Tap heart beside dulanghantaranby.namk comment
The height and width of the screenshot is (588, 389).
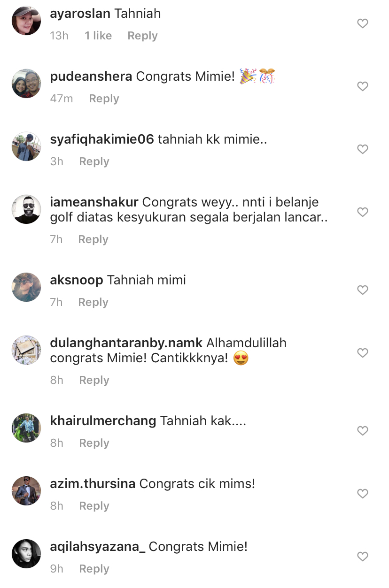click(362, 353)
